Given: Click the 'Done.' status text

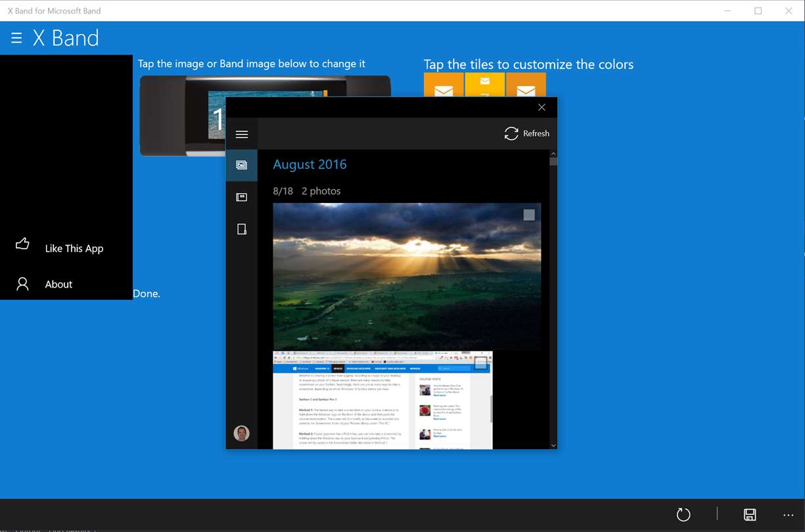Looking at the screenshot, I should (147, 294).
